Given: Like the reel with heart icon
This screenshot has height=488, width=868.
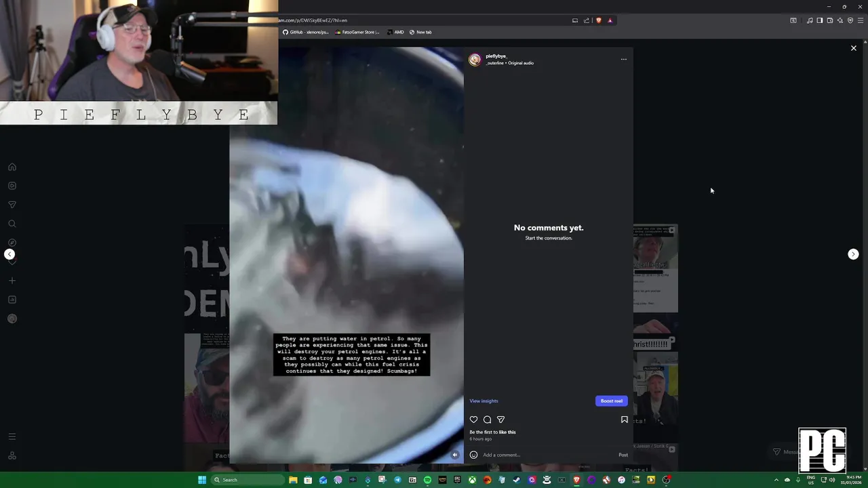Looking at the screenshot, I should pyautogui.click(x=473, y=420).
